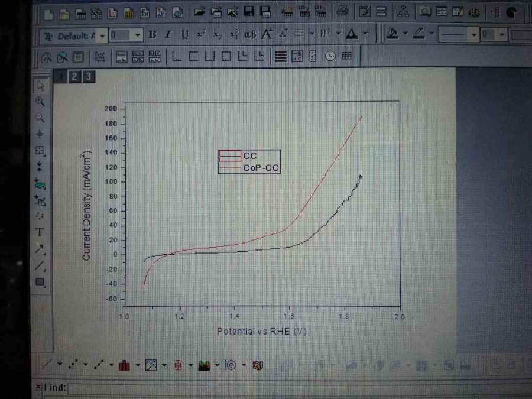The width and height of the screenshot is (532, 399).
Task: Select the Arrow tool
Action: (x=40, y=249)
